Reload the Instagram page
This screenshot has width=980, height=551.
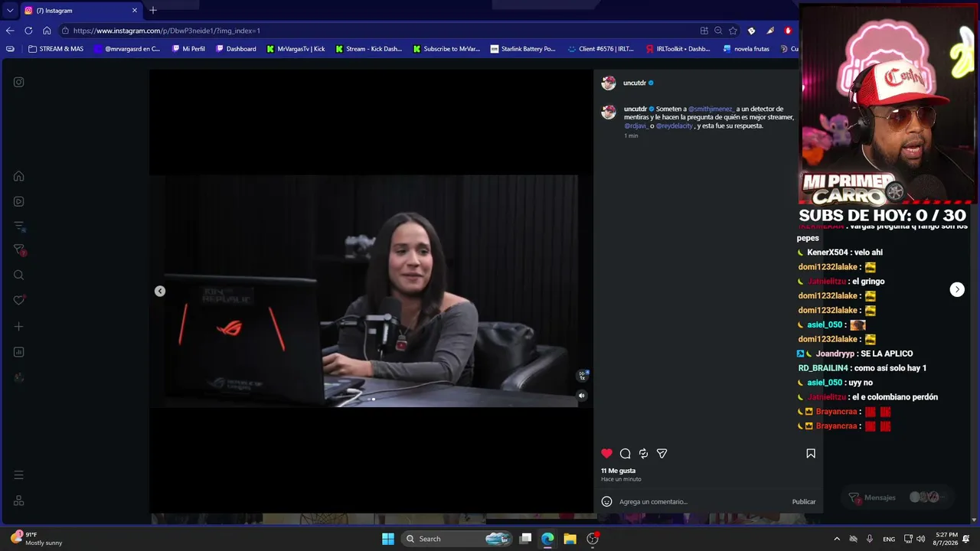(28, 31)
